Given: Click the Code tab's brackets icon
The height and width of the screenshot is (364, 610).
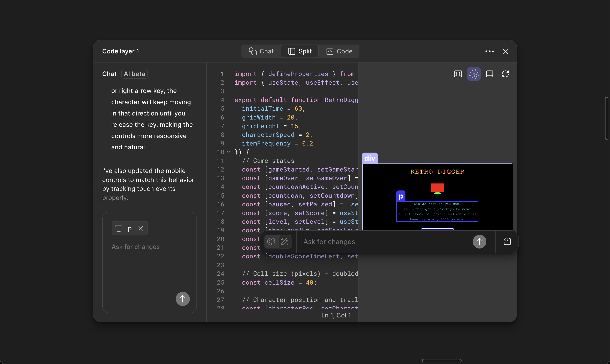Looking at the screenshot, I should (x=330, y=51).
